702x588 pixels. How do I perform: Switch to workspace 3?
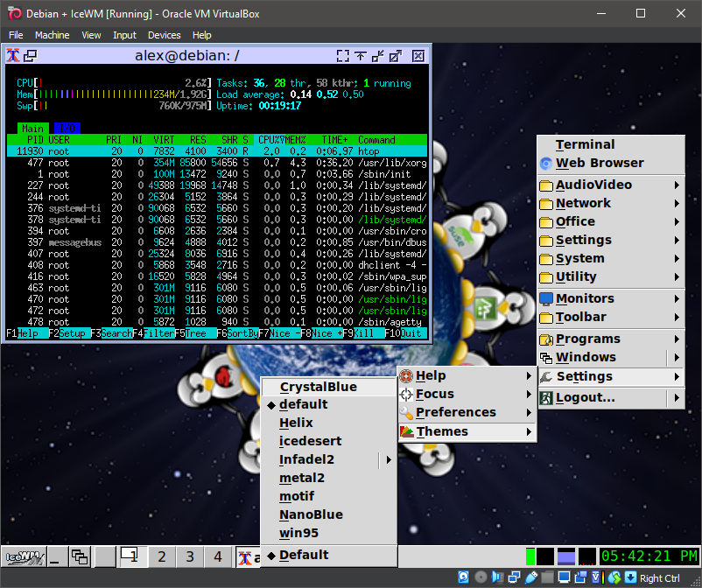[x=189, y=556]
